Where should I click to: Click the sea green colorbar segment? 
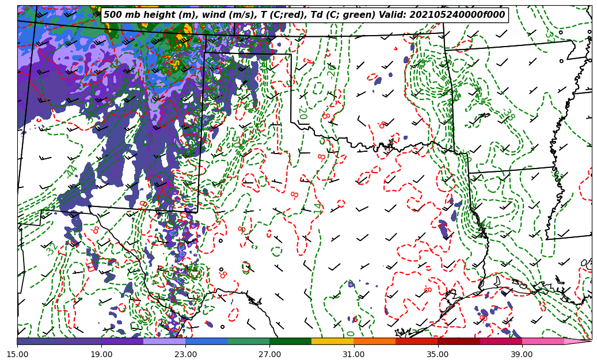click(x=248, y=341)
